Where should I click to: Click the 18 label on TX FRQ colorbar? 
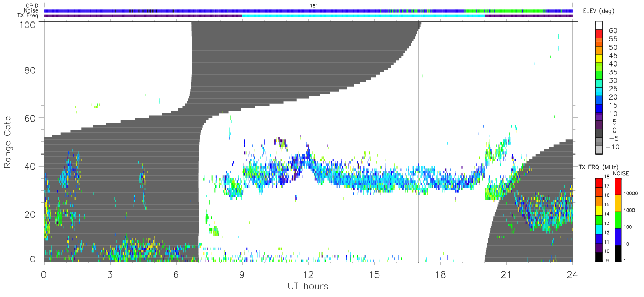pos(607,177)
